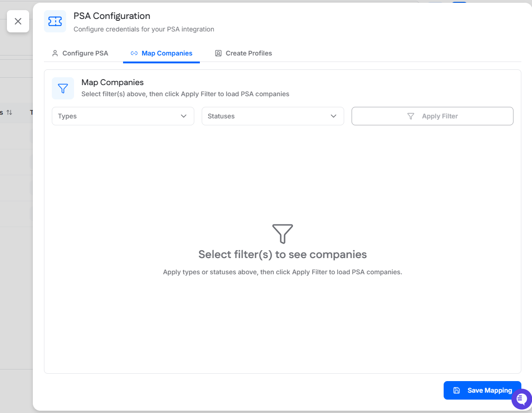Click the person icon beside Configure PSA
Viewport: 532px width, 413px height.
coord(55,53)
